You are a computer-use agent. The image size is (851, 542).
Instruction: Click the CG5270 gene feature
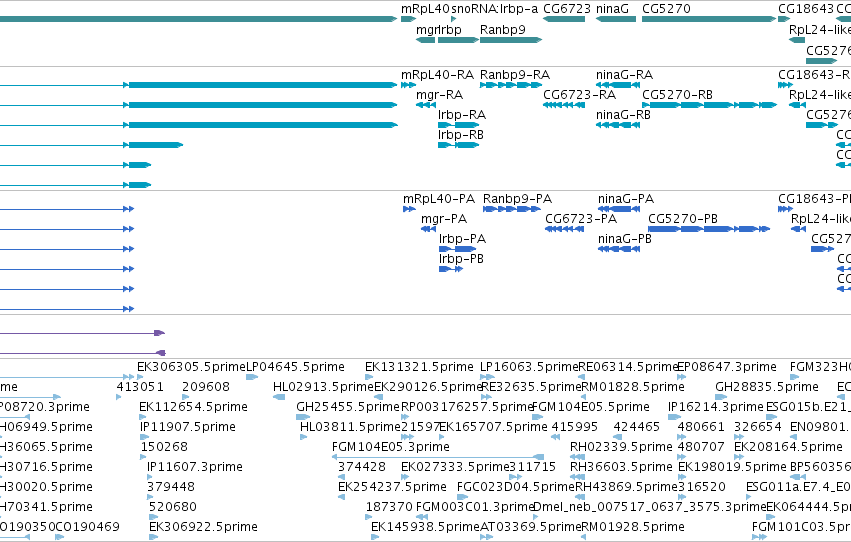709,19
